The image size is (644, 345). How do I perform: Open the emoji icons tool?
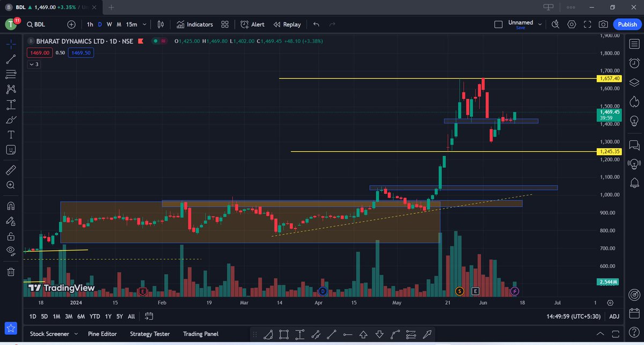coord(11,149)
